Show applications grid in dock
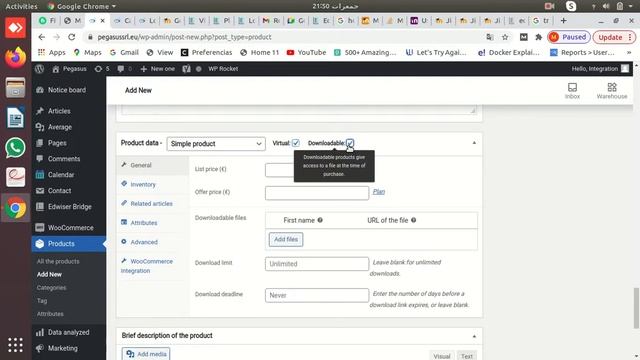640x360 pixels. pos(16,345)
